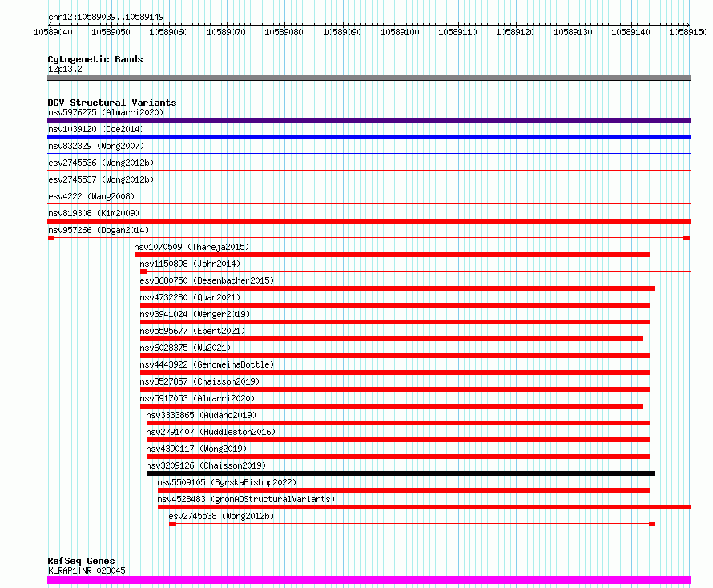Click nsv3209126 (Chaisson2019) label
713x588 pixels.
[x=206, y=465]
